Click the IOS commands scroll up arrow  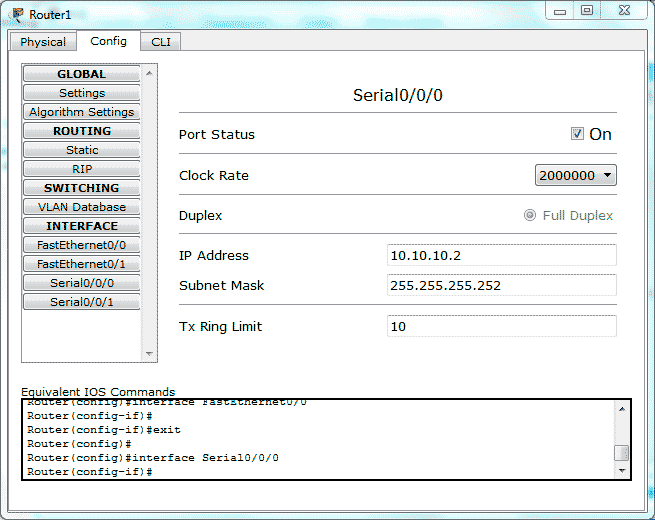(622, 408)
